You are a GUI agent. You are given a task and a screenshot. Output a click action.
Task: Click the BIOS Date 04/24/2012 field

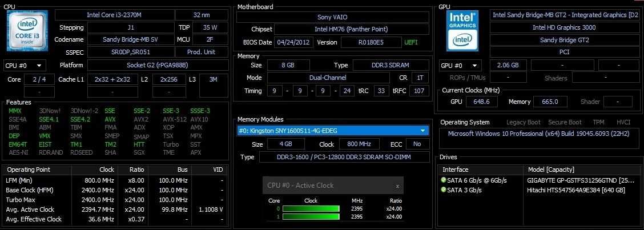tap(293, 42)
